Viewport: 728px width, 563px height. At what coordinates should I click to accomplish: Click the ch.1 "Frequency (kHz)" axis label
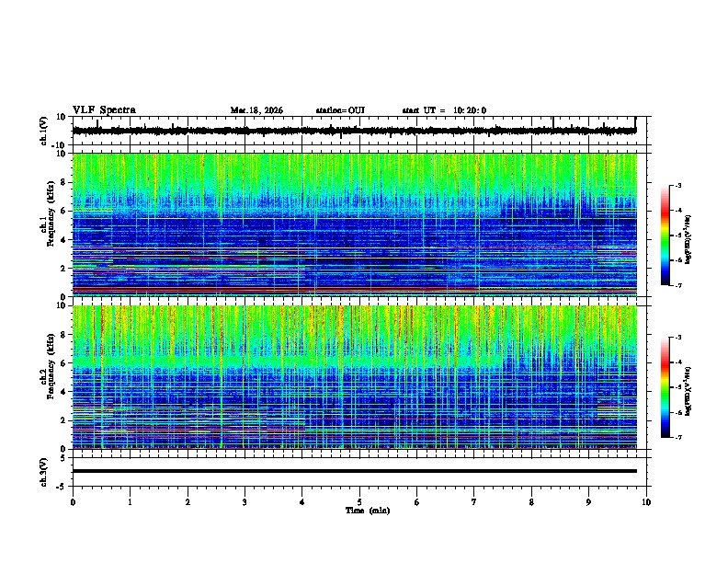click(x=51, y=213)
